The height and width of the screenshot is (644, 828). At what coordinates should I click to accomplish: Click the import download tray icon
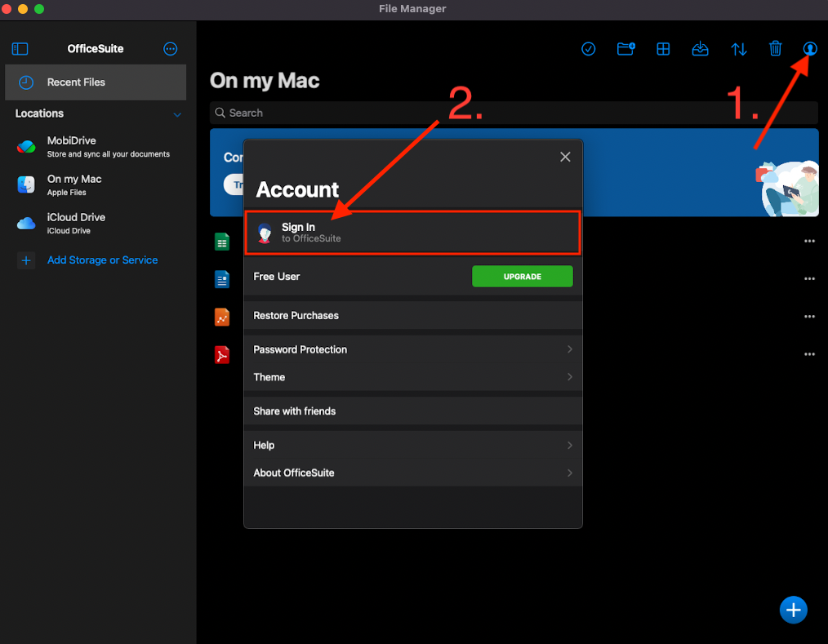click(700, 49)
